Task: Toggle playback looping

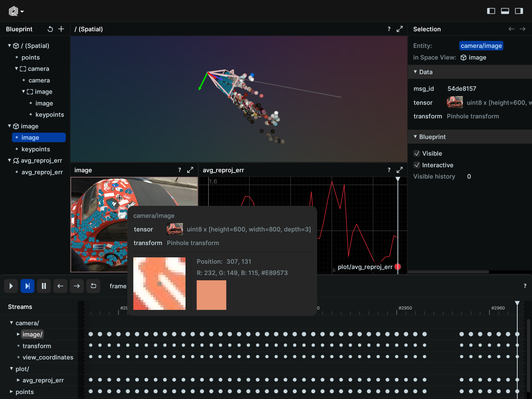Action: 93,286
